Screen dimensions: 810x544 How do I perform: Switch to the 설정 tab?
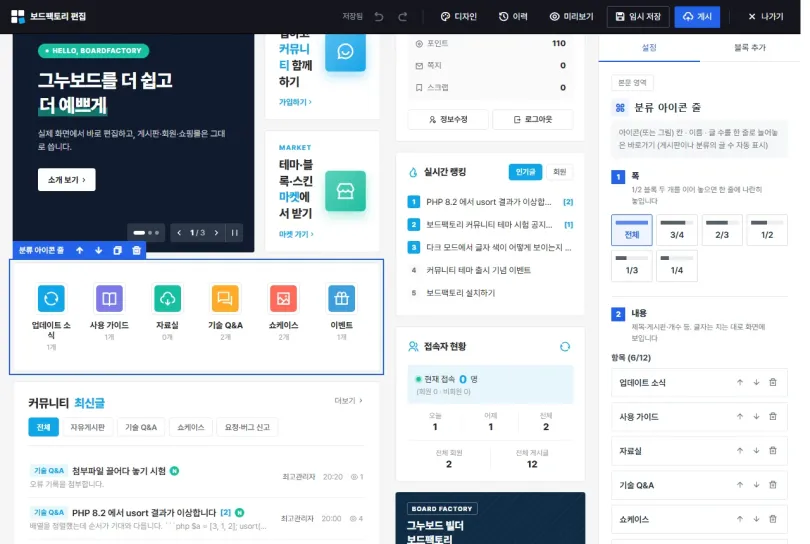tap(649, 48)
